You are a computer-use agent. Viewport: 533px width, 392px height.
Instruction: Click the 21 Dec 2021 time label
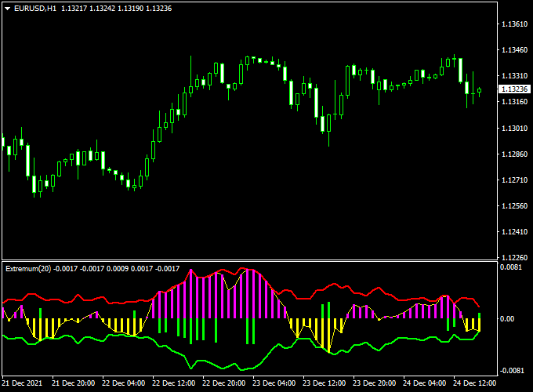click(x=22, y=383)
